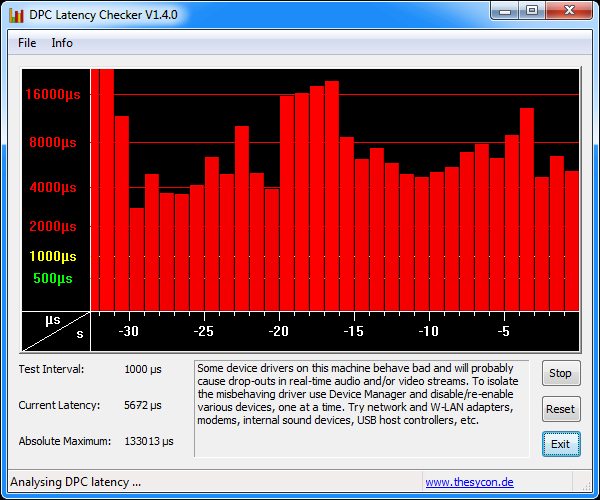The image size is (600, 500).
Task: Click the Stop button
Action: (561, 373)
